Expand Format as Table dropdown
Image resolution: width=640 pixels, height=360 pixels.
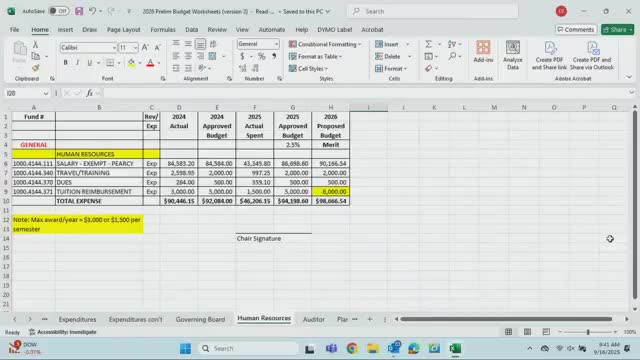pyautogui.click(x=340, y=56)
